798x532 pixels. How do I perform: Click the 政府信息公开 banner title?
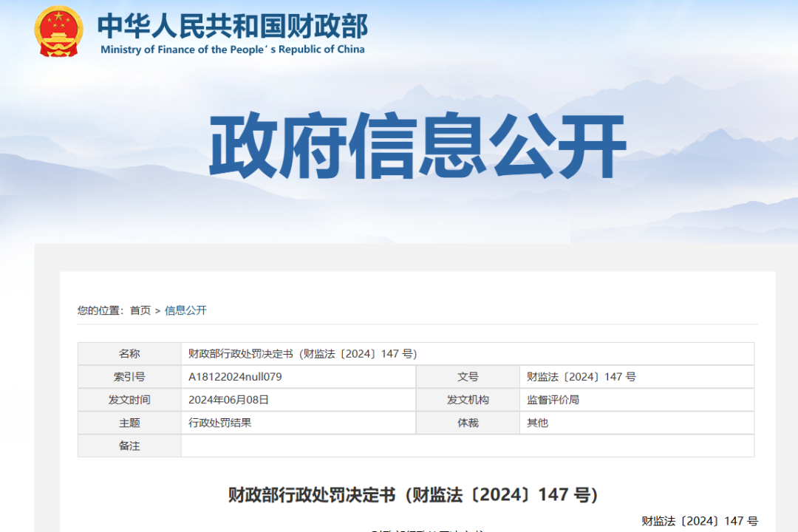click(417, 146)
